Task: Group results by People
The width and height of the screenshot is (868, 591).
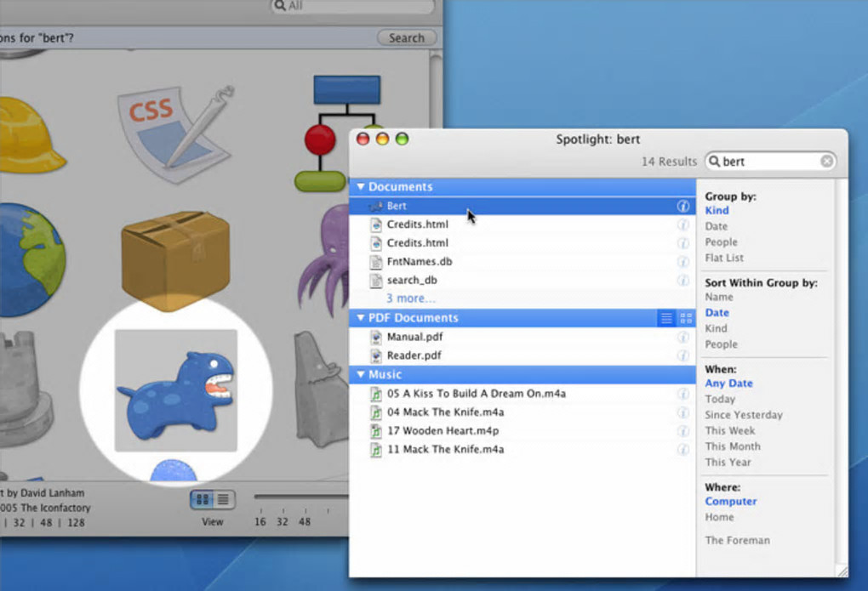Action: coord(722,242)
